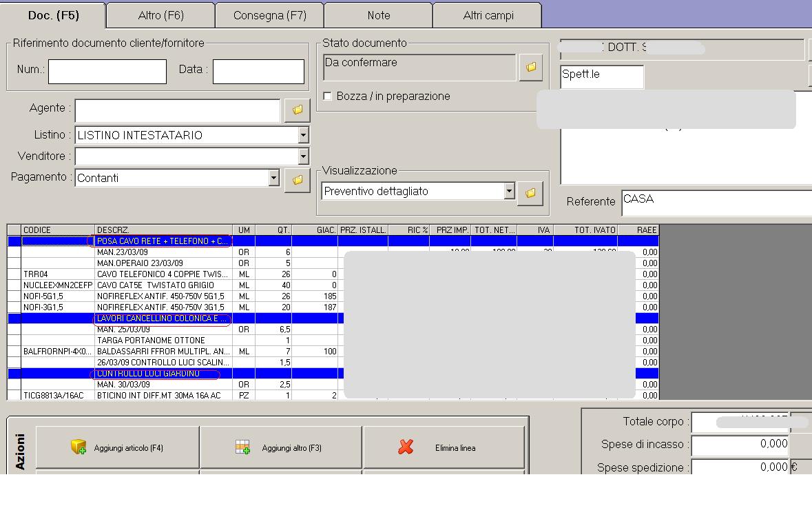The width and height of the screenshot is (812, 517).
Task: Select the TICG8813A/16AC code cell
Action: [58, 395]
